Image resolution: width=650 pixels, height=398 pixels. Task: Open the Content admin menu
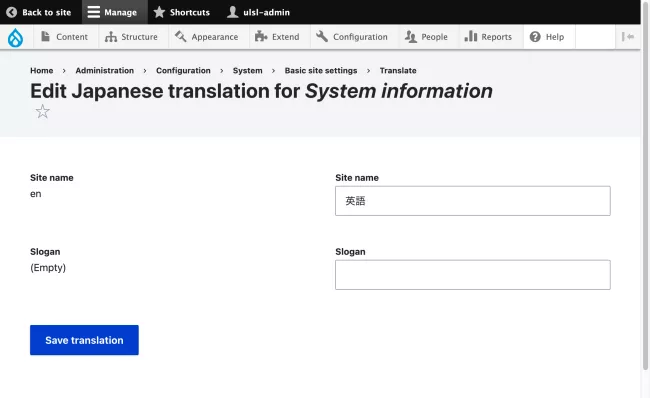[65, 37]
